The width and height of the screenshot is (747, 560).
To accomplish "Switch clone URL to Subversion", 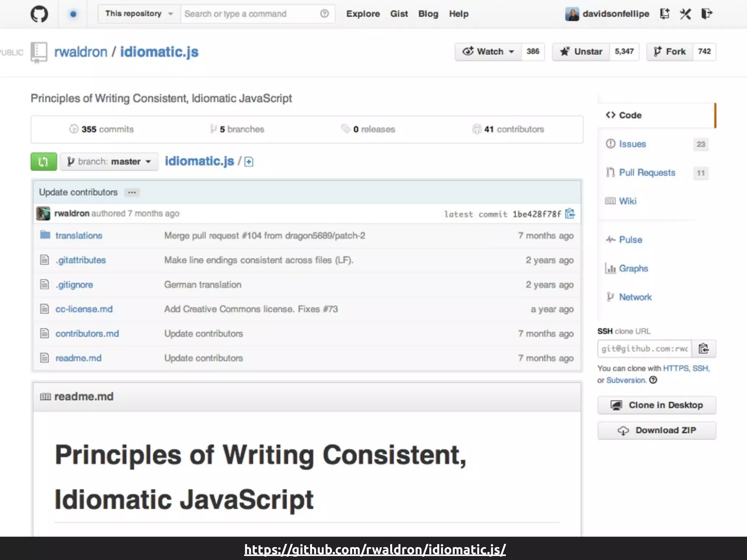I will (x=626, y=380).
